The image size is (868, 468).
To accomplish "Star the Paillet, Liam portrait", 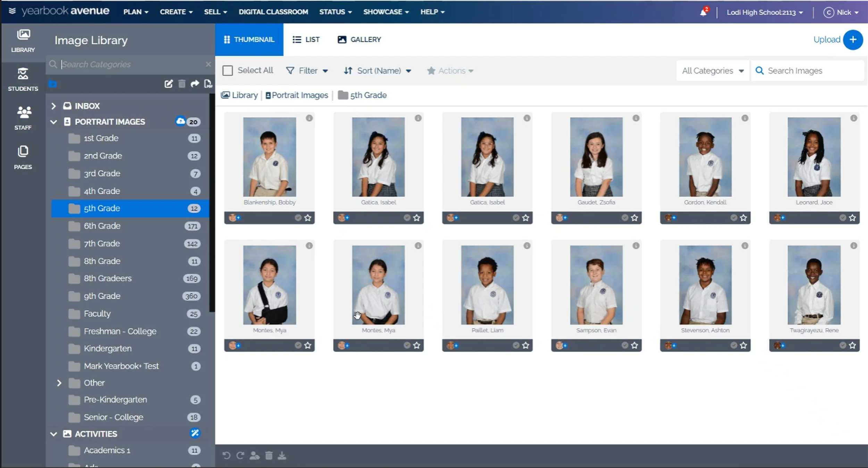I will [x=526, y=346].
